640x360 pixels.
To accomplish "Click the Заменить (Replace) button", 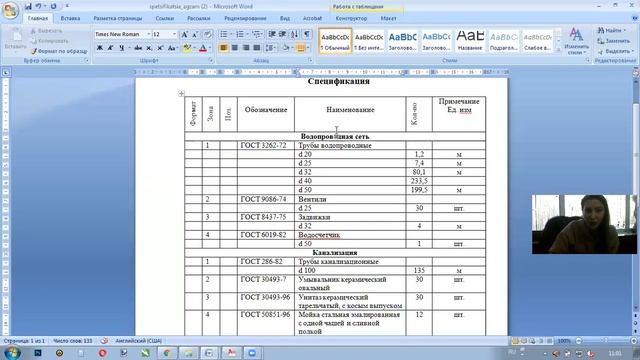I will [x=613, y=41].
